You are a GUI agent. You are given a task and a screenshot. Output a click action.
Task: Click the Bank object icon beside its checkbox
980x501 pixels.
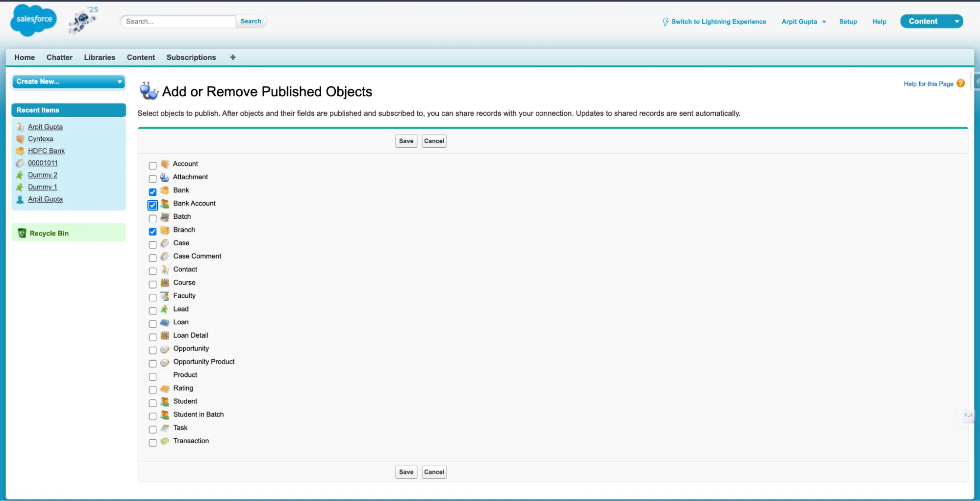164,190
